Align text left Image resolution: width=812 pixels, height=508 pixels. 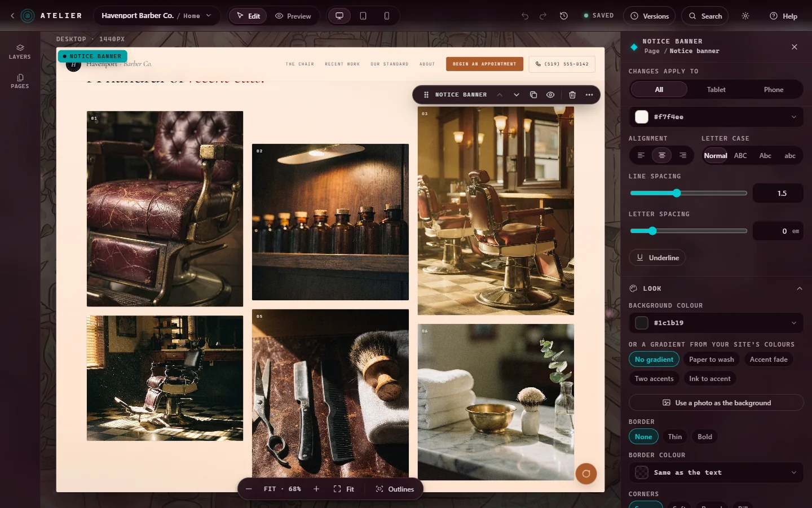[x=641, y=155]
